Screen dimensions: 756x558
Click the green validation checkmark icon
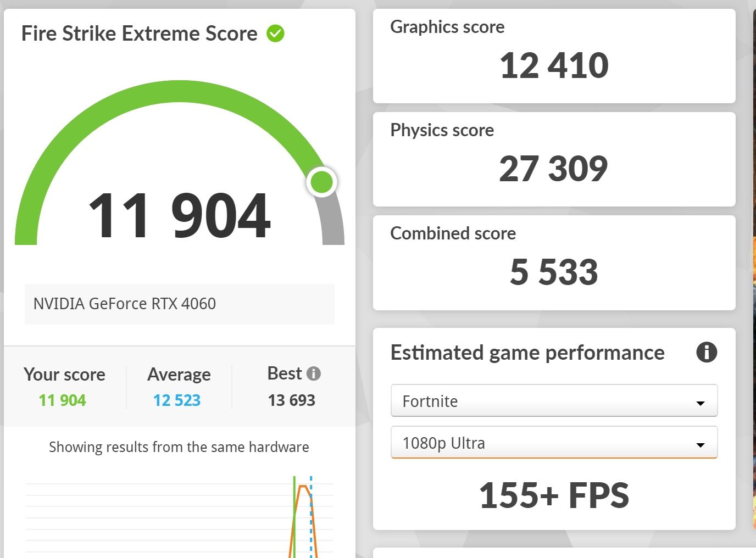tap(275, 34)
